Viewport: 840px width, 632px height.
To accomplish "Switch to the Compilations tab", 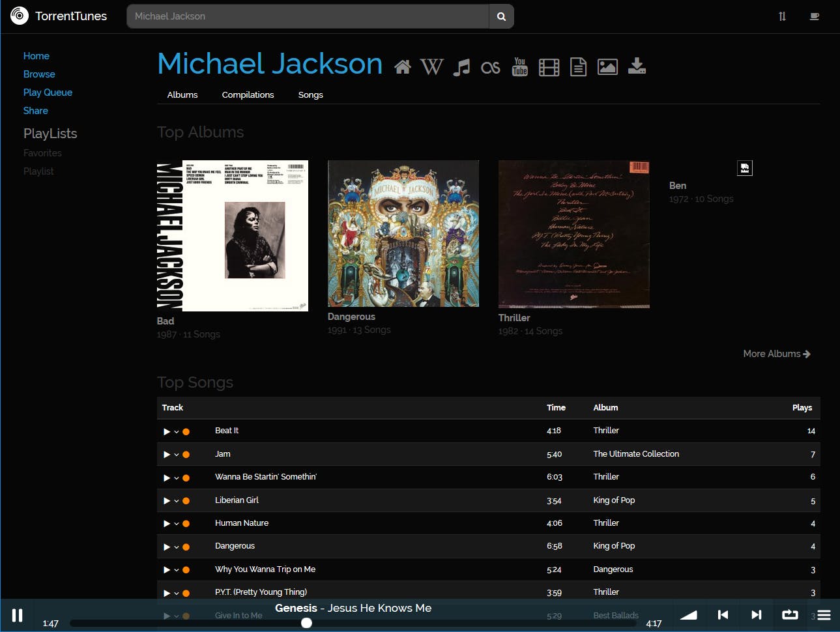I will (248, 94).
